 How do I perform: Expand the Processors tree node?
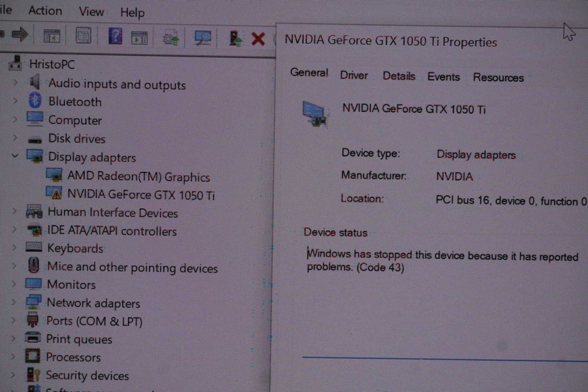tap(13, 356)
